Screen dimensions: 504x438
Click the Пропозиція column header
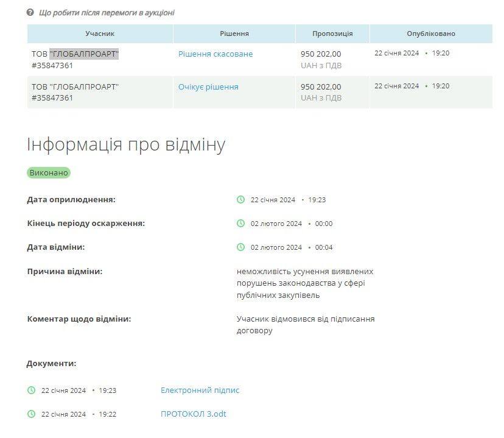tap(332, 34)
